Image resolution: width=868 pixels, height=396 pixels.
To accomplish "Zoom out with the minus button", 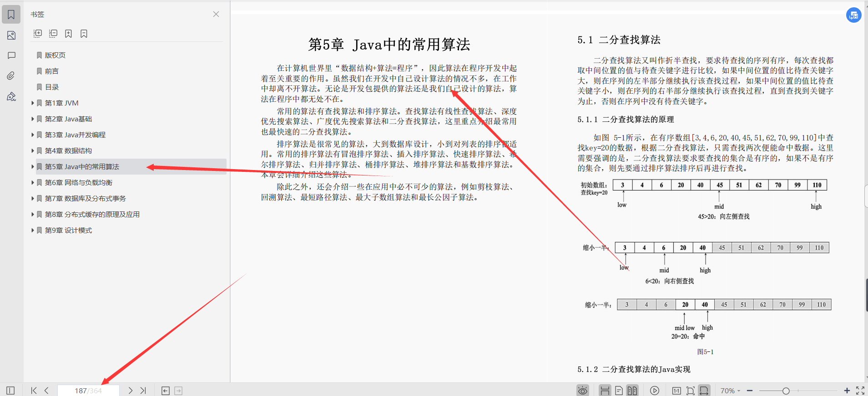I will (x=750, y=391).
